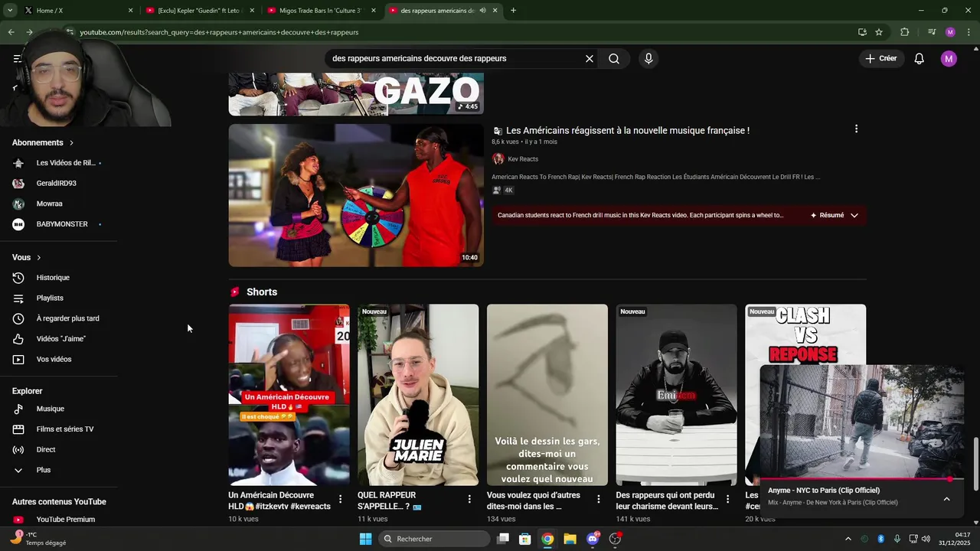The width and height of the screenshot is (980, 551).
Task: Click the browser back arrow
Action: tap(11, 32)
